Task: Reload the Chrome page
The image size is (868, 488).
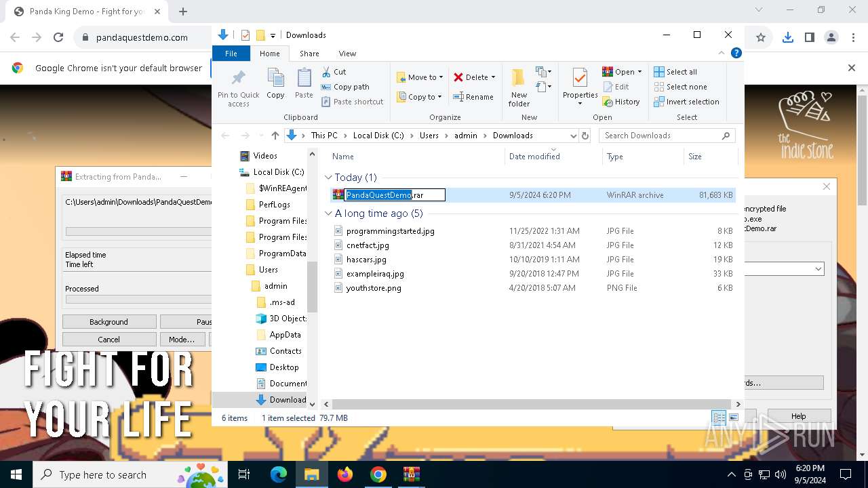Action: [58, 37]
